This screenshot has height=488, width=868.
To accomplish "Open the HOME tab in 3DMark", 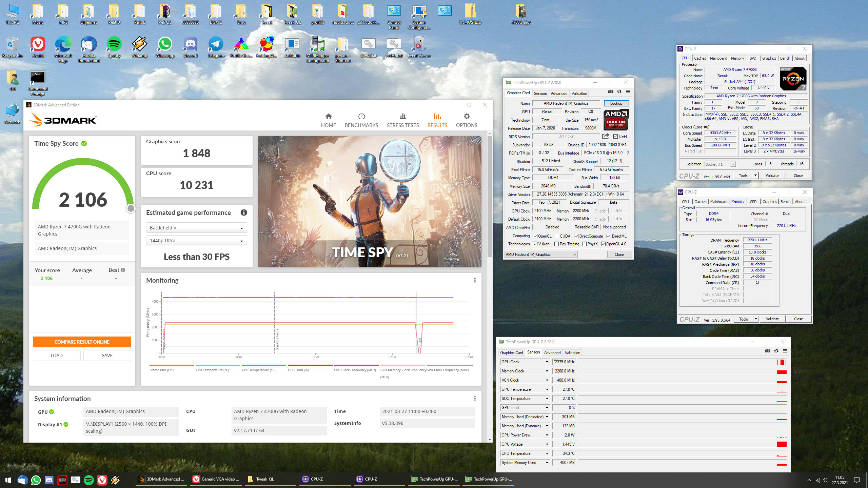I will click(328, 121).
